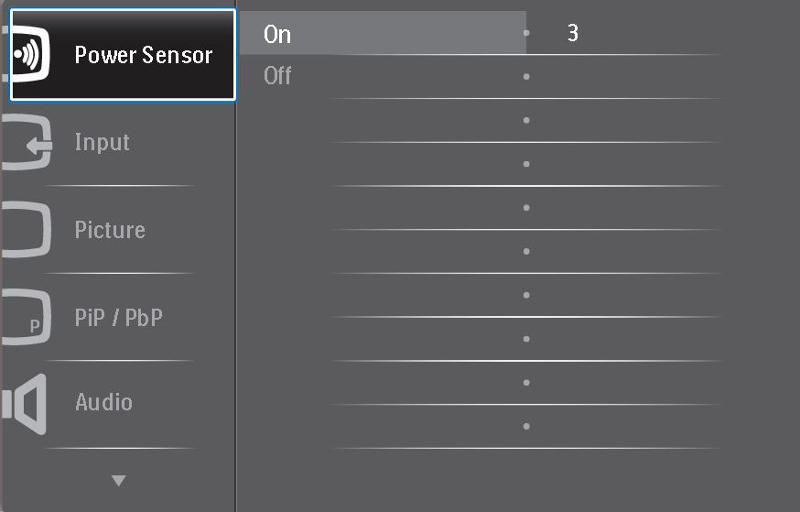Open the Audio menu entry
Viewport: 800px width, 512px height.
104,402
